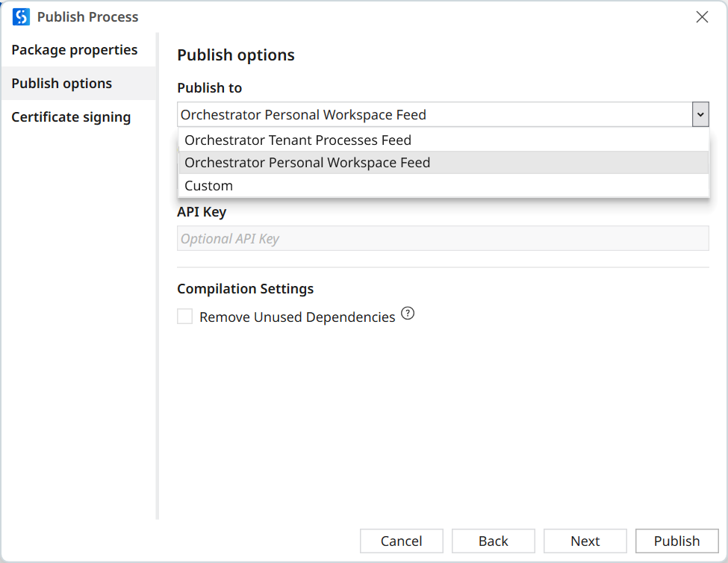Click the Publish to dropdown arrow
The height and width of the screenshot is (563, 728).
click(x=700, y=115)
